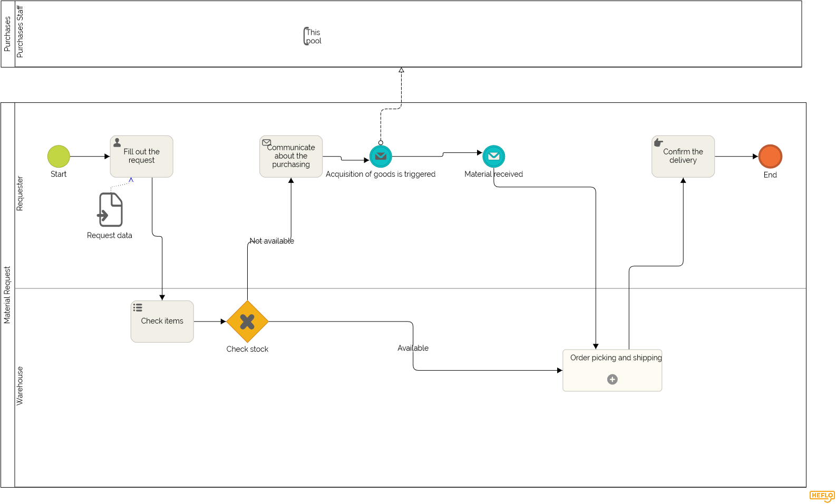Select the Material Request pool label

(x=7, y=295)
